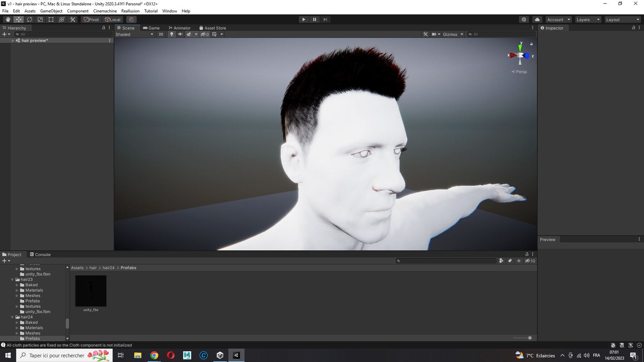Open cloud Services window
The width and height of the screenshot is (644, 362).
coord(537,20)
